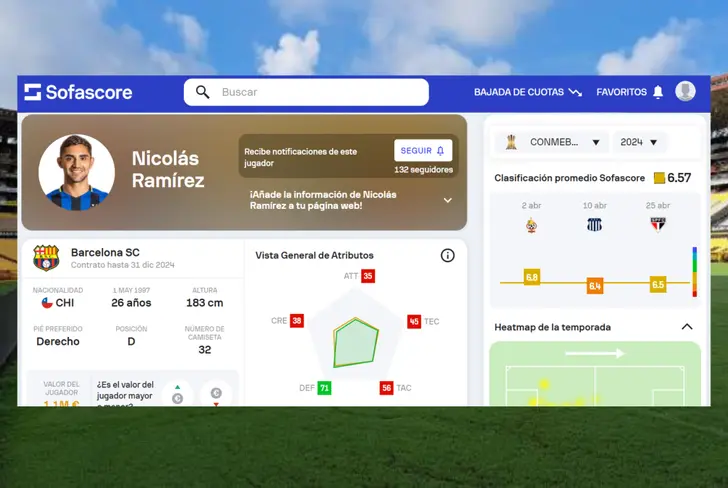Image resolution: width=728 pixels, height=488 pixels.
Task: Click the position D value
Action: (x=131, y=341)
